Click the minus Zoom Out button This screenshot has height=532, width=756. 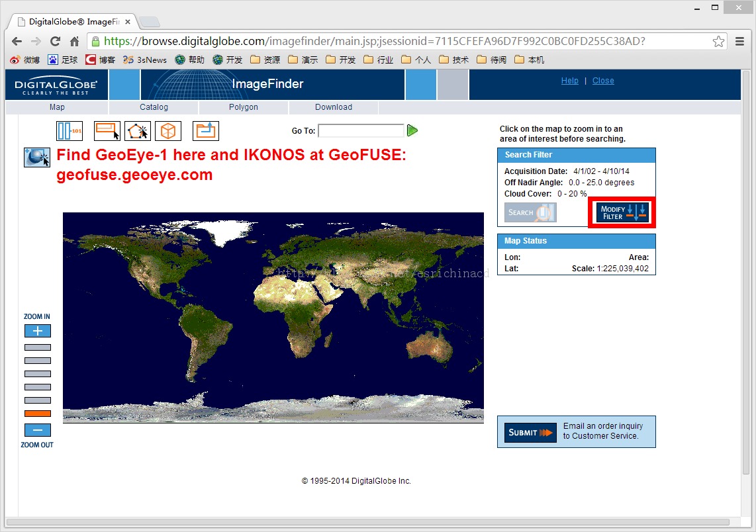click(x=38, y=430)
